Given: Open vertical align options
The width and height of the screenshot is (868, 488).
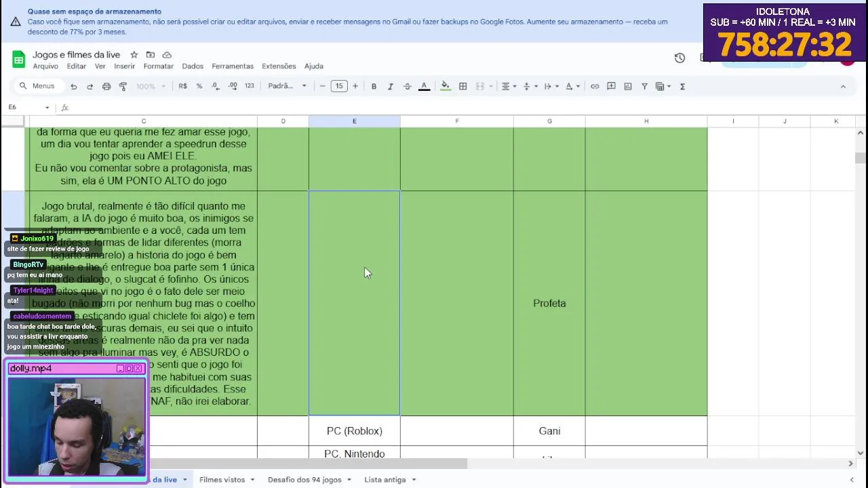Looking at the screenshot, I should [x=530, y=86].
